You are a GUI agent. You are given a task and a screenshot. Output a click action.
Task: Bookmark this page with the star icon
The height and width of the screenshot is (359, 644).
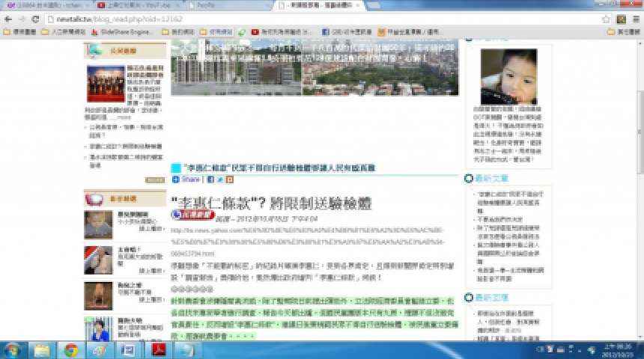click(608, 19)
